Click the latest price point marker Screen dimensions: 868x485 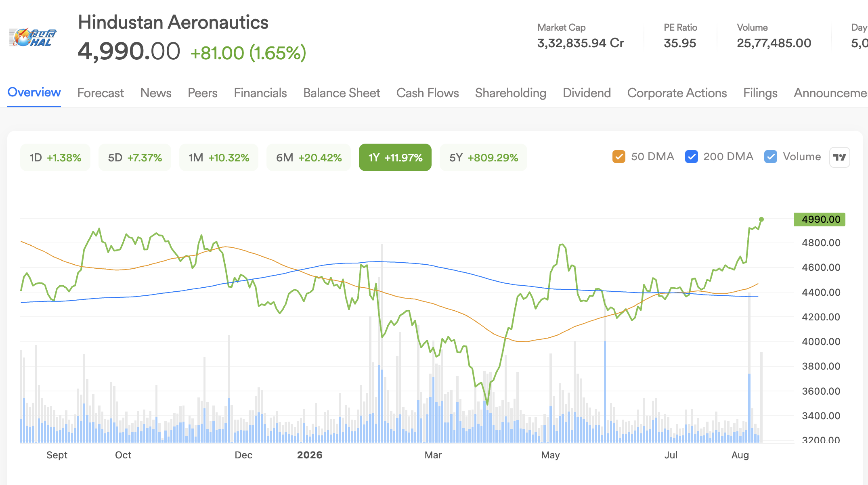pyautogui.click(x=761, y=220)
